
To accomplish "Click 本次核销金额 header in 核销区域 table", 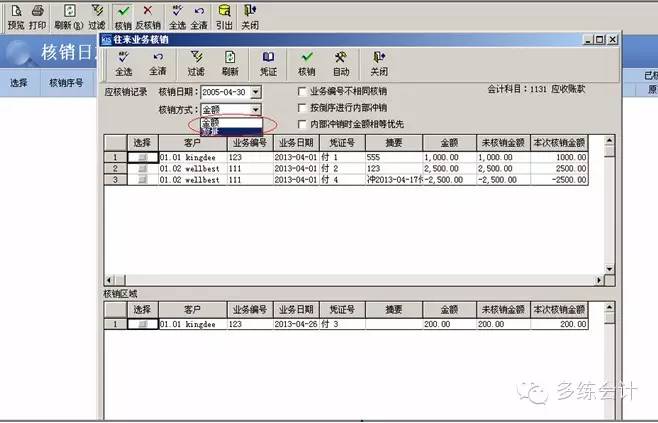I will click(x=559, y=310).
